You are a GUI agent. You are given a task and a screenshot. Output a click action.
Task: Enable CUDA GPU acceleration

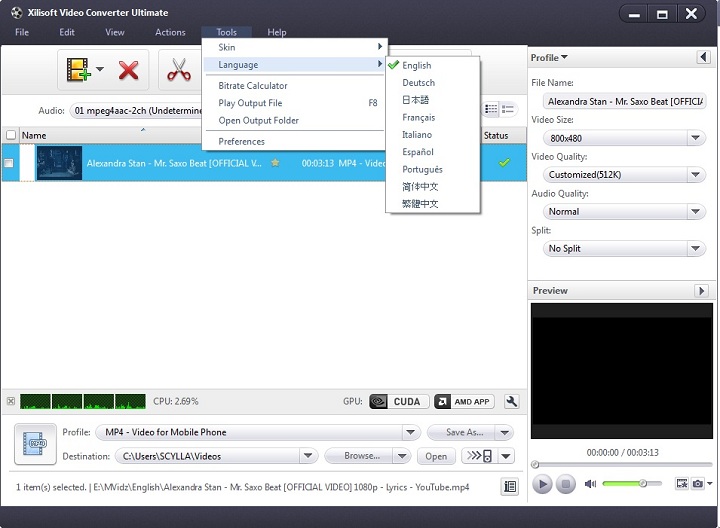(x=399, y=402)
